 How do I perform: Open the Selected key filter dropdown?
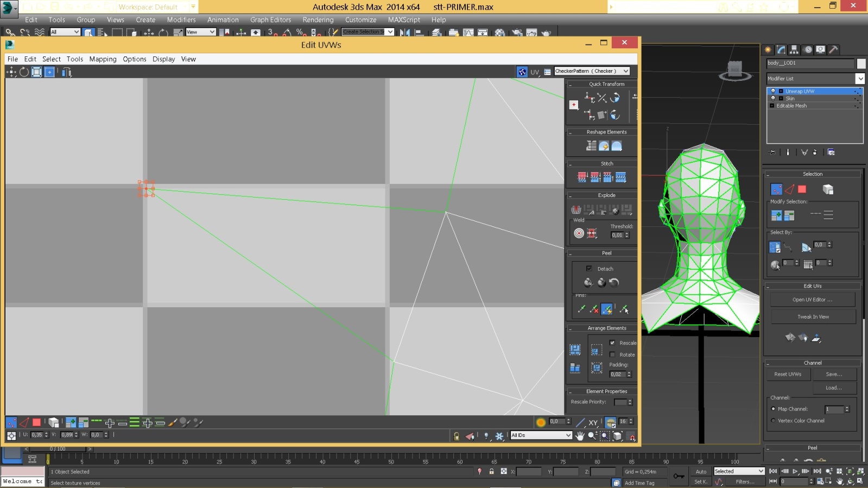click(x=739, y=471)
